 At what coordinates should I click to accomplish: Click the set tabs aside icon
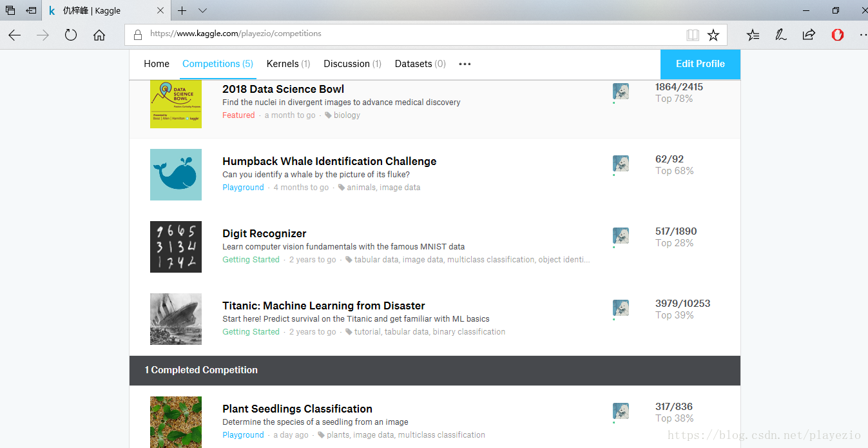tap(31, 10)
